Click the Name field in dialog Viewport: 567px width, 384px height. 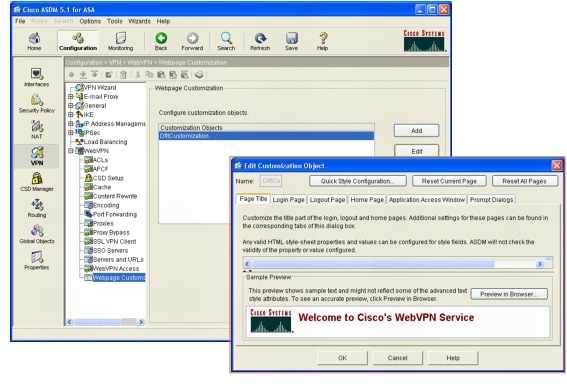pos(271,181)
